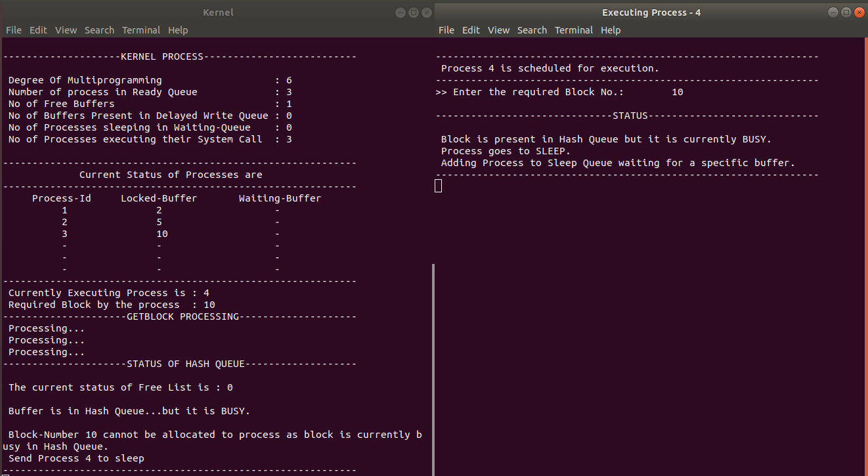Screen dimensions: 868x476
Task: Open the View menu in Kernel window
Action: coord(66,30)
